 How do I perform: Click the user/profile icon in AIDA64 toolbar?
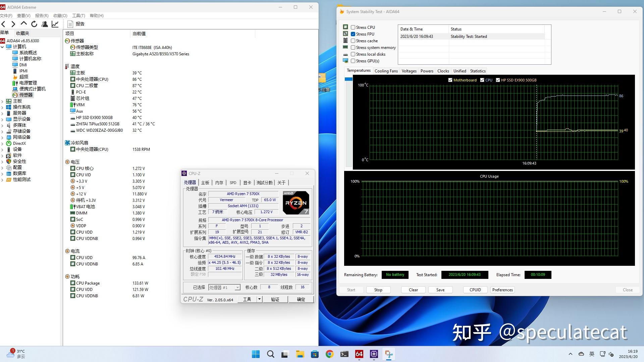[45, 24]
